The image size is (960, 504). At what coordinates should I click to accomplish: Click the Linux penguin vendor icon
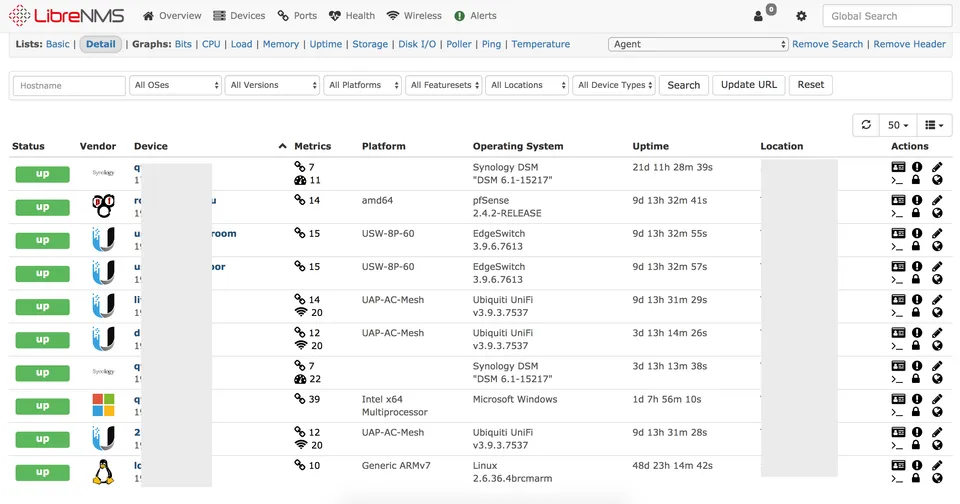[103, 472]
